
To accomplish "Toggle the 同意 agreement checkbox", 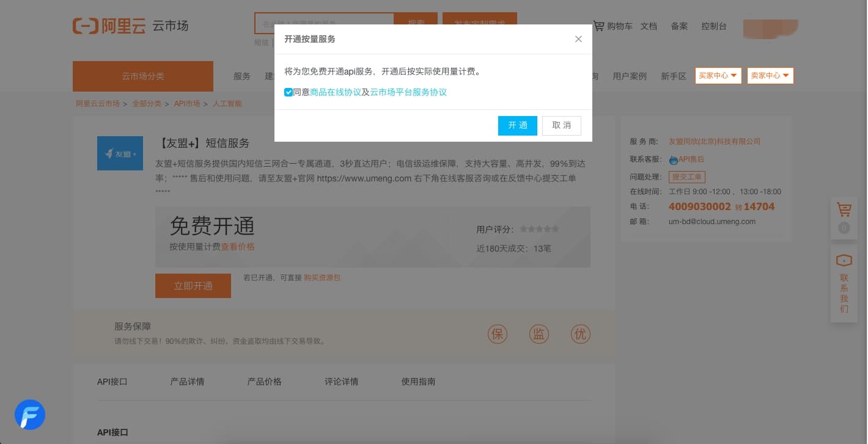I will tap(289, 92).
